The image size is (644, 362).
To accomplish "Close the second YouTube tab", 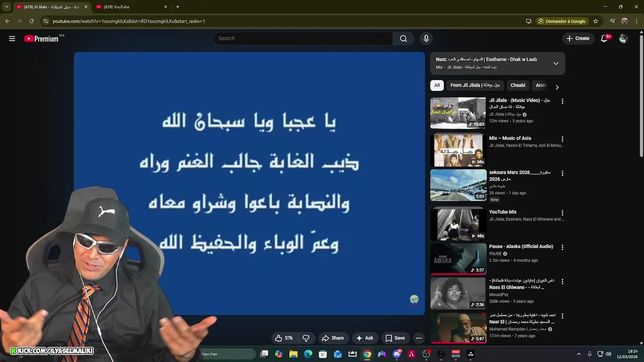I will coord(166,7).
